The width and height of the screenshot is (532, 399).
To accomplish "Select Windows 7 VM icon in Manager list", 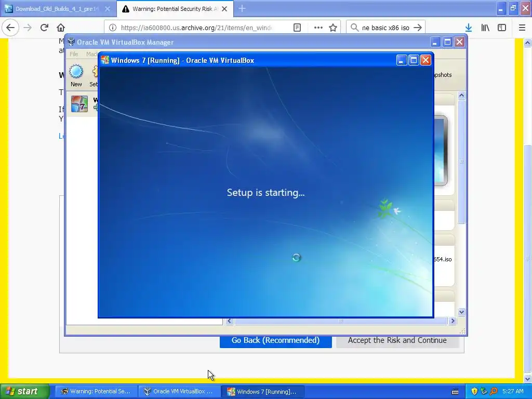I will (x=79, y=104).
